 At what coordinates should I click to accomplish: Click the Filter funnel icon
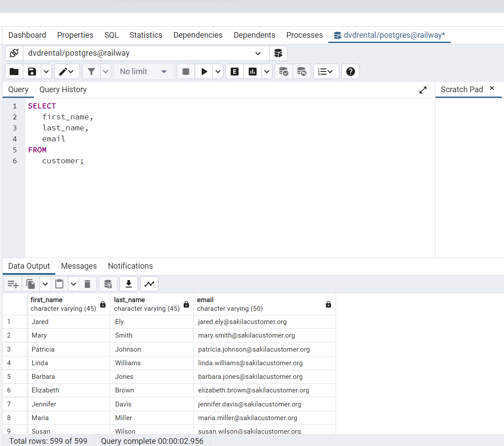pos(91,71)
